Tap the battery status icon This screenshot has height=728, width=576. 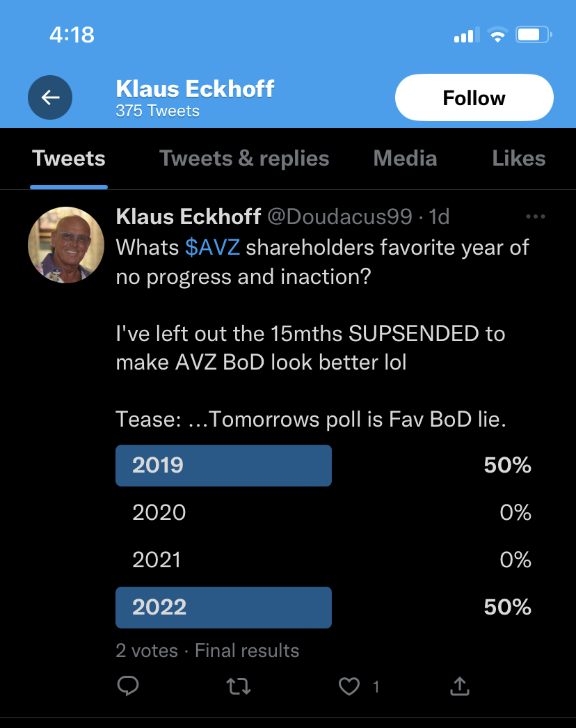533,35
